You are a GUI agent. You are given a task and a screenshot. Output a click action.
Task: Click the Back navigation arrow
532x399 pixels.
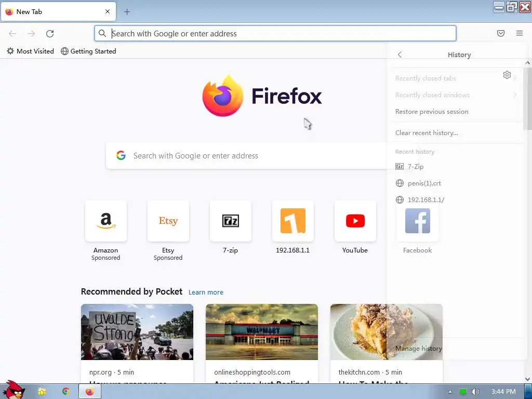click(12, 33)
